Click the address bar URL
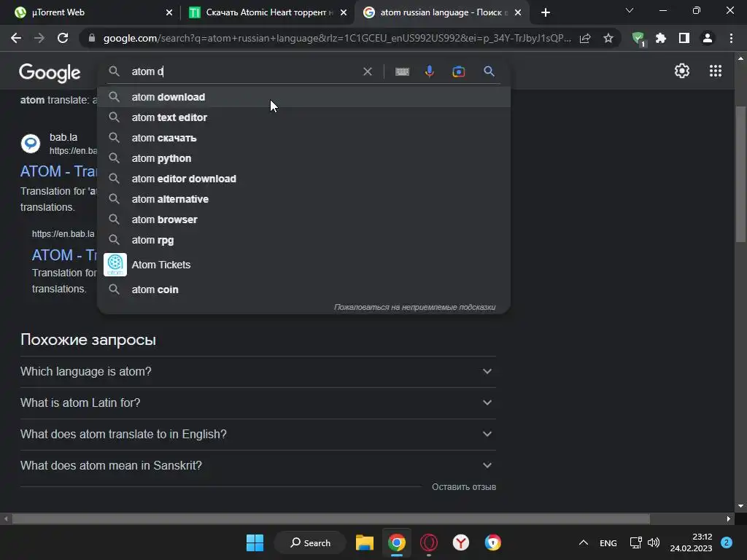 pos(336,38)
